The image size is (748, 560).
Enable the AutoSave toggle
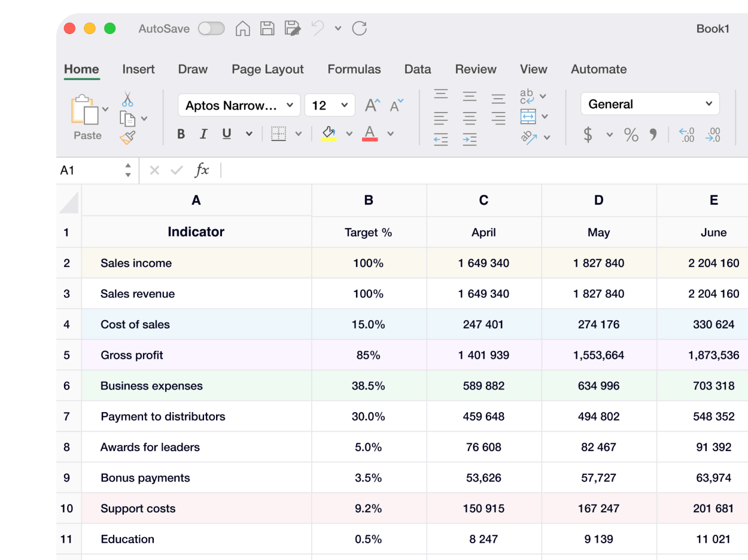[x=211, y=28]
